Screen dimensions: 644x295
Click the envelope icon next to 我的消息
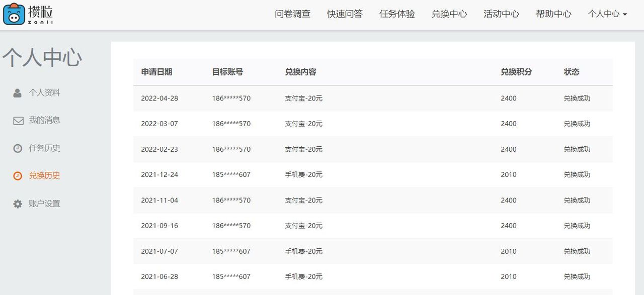18,120
